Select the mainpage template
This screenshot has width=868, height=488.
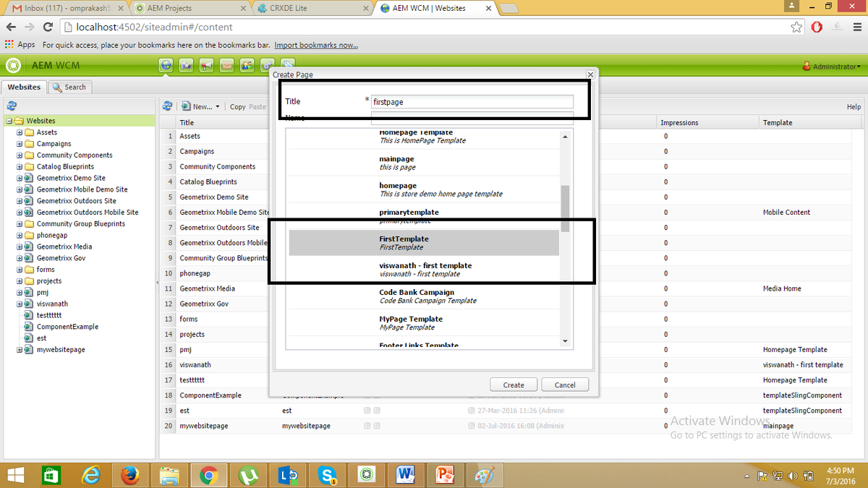(x=424, y=163)
